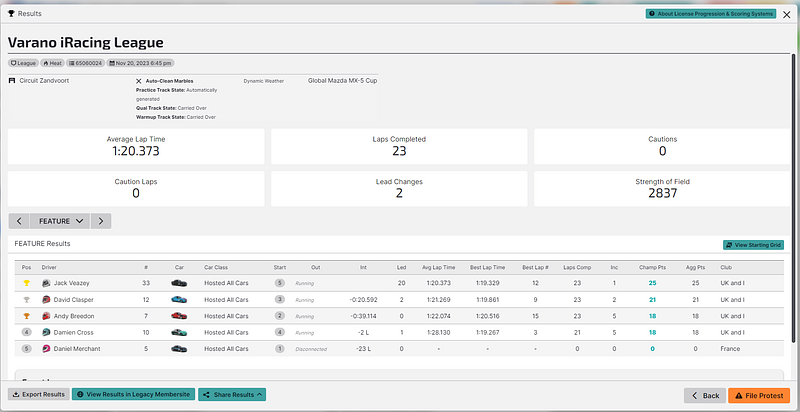Click David Clasper's champ points 21
This screenshot has height=412, width=800.
point(652,299)
